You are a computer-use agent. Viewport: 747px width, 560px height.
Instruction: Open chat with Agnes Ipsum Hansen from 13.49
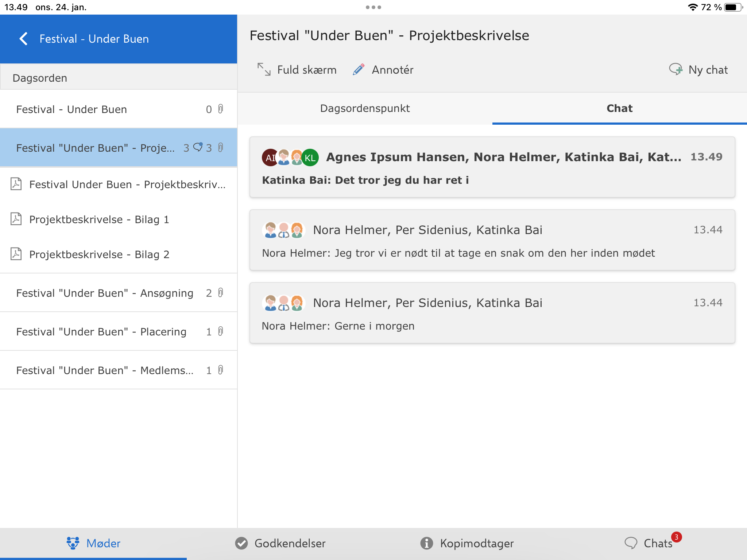pyautogui.click(x=492, y=167)
